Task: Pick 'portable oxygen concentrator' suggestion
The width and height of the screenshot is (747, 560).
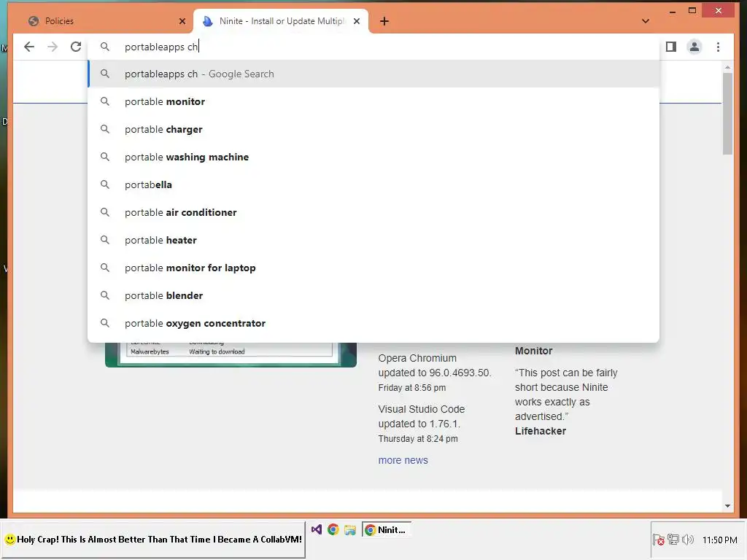Action: 374,323
